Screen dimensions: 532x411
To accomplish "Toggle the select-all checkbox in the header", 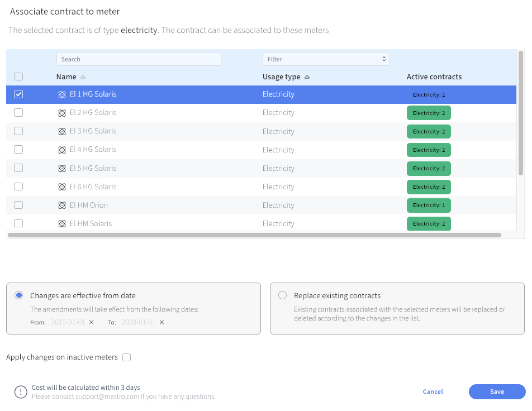I will pyautogui.click(x=18, y=77).
